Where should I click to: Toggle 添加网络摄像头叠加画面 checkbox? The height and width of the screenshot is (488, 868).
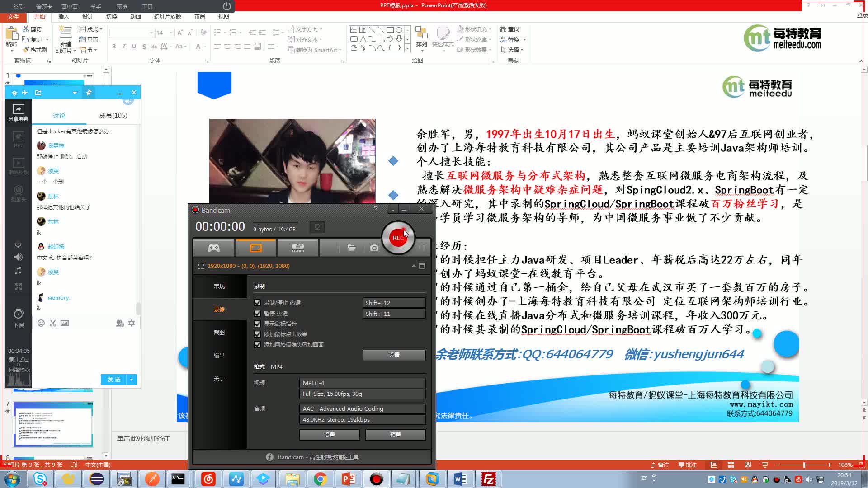tap(258, 345)
